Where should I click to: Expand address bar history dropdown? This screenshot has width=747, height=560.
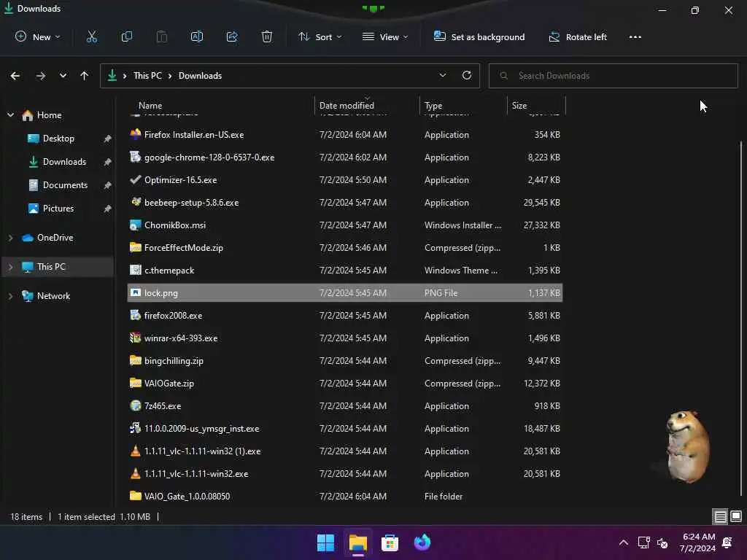point(443,75)
